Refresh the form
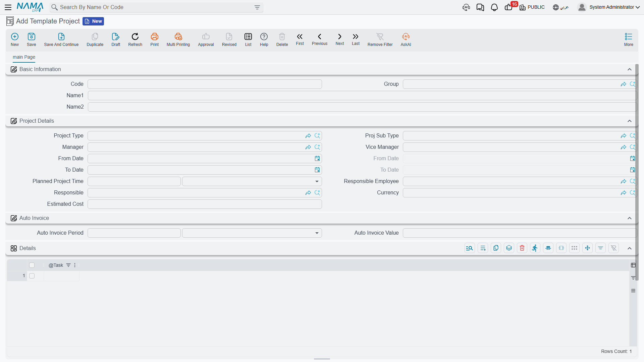 pos(135,40)
